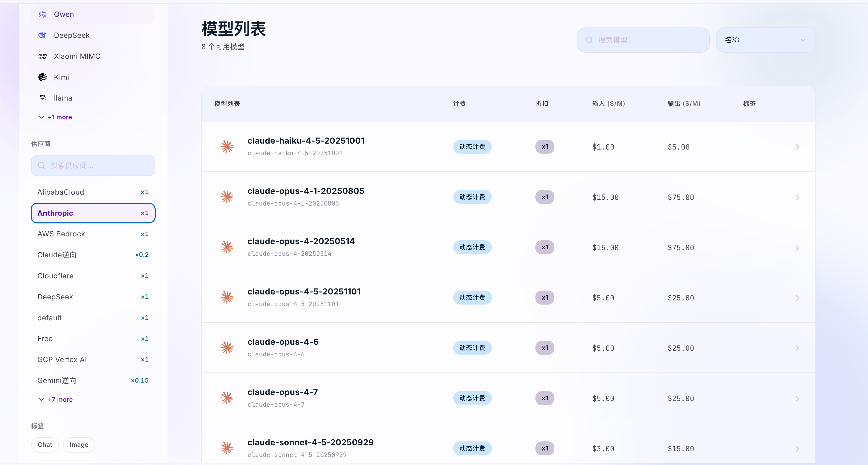The width and height of the screenshot is (868, 465).
Task: Click the Claude icon beside claude-haiku-4-5-20251001
Action: [227, 146]
